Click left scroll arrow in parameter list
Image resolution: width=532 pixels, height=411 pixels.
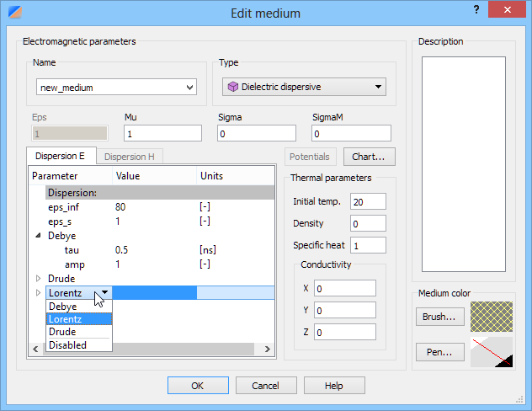click(x=35, y=349)
